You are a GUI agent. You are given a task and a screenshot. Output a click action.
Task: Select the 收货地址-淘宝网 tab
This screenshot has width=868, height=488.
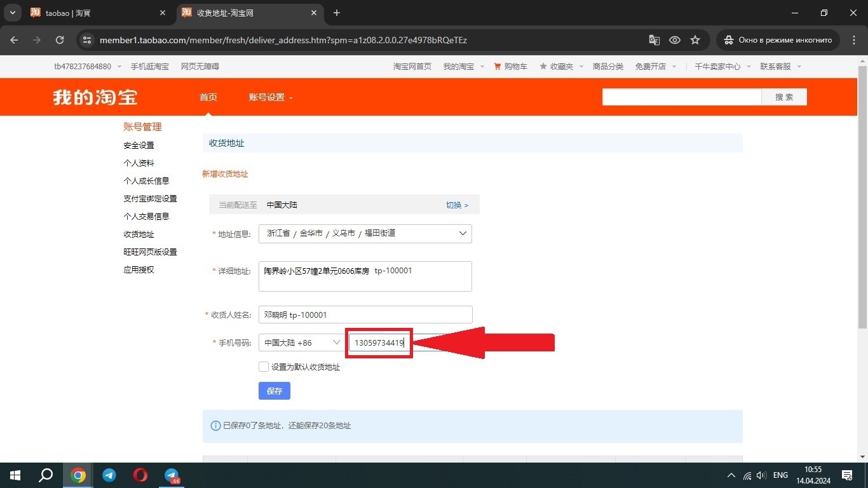pyautogui.click(x=249, y=13)
